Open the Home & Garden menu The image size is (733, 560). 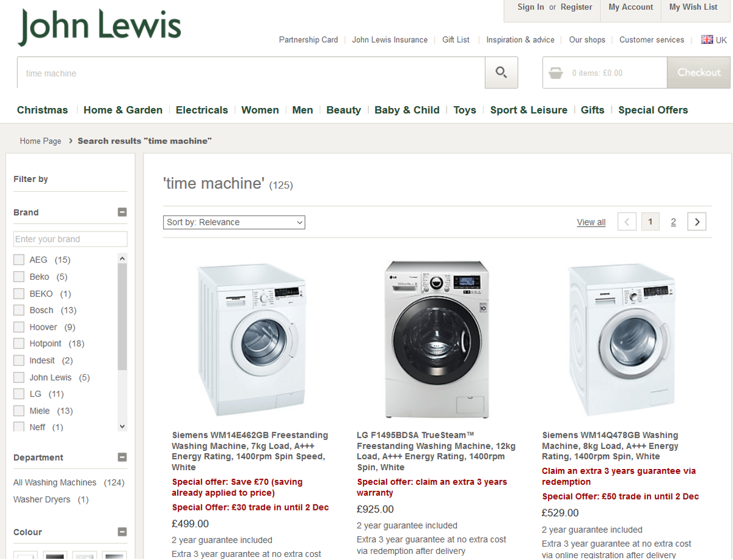point(123,110)
